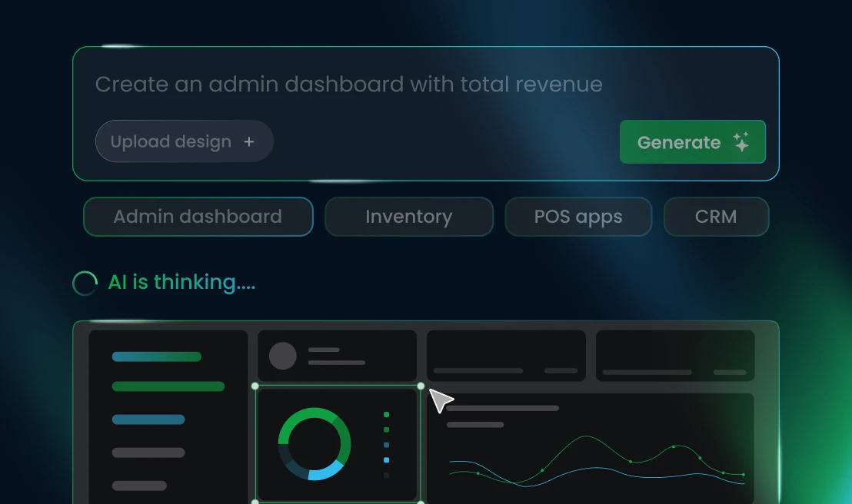
Task: Click the line chart in the dashboard preview
Action: pos(596,462)
